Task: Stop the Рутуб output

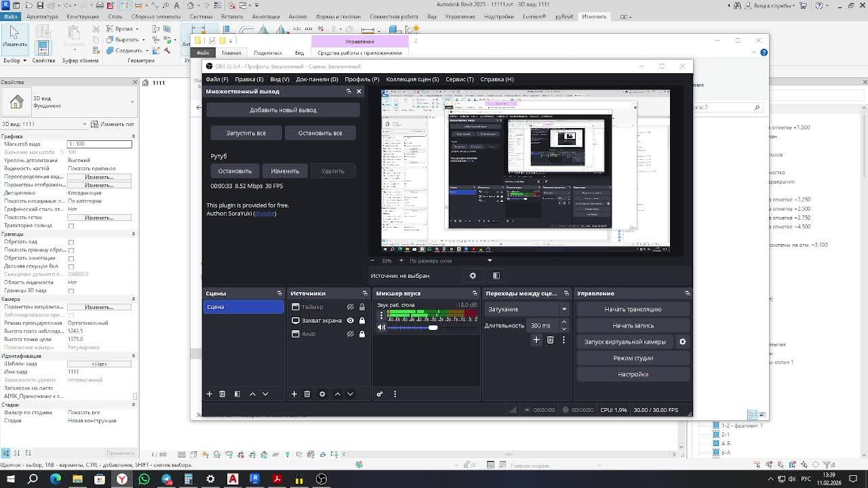Action: pyautogui.click(x=235, y=171)
